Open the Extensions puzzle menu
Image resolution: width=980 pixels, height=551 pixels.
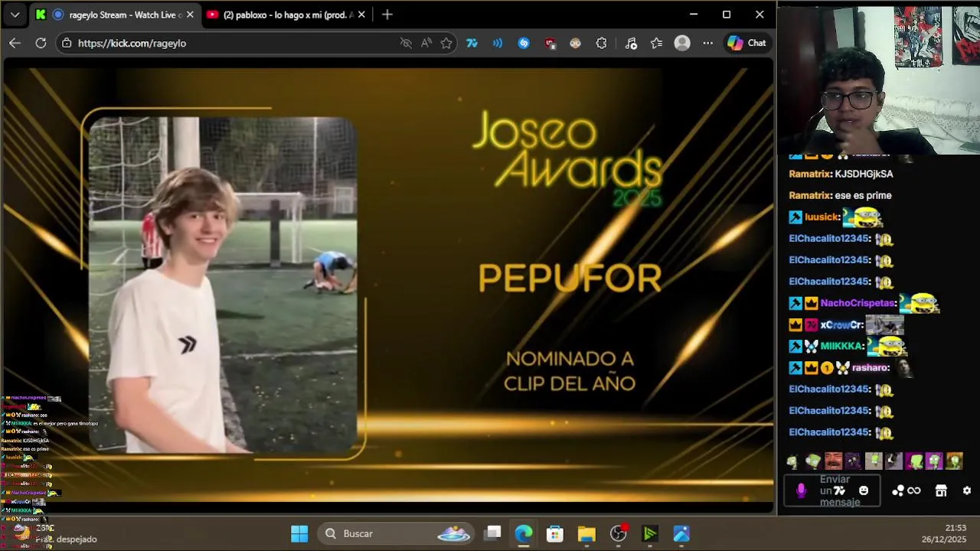tap(601, 43)
